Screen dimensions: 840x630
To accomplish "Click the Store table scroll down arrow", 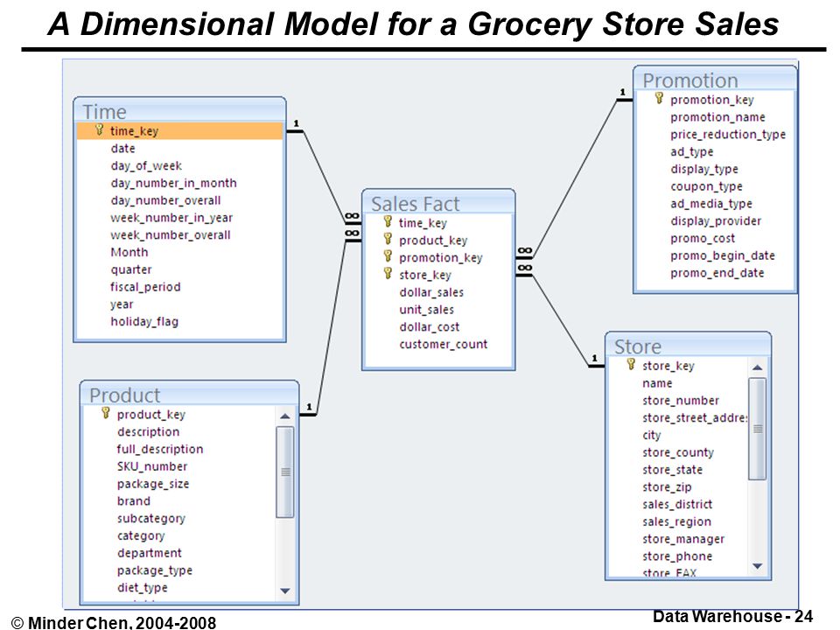I will (757, 566).
